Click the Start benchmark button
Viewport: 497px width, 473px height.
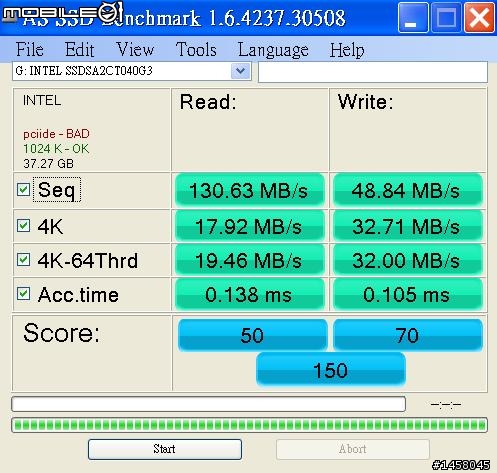coord(165,449)
